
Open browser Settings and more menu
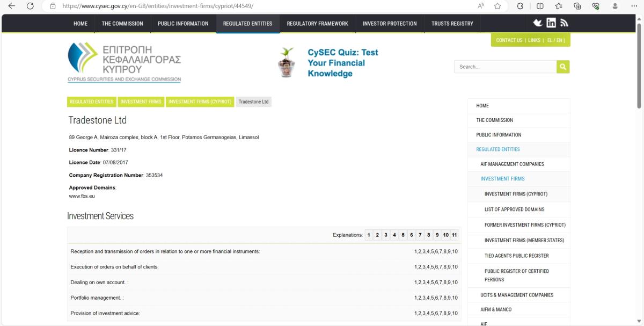pos(633,6)
